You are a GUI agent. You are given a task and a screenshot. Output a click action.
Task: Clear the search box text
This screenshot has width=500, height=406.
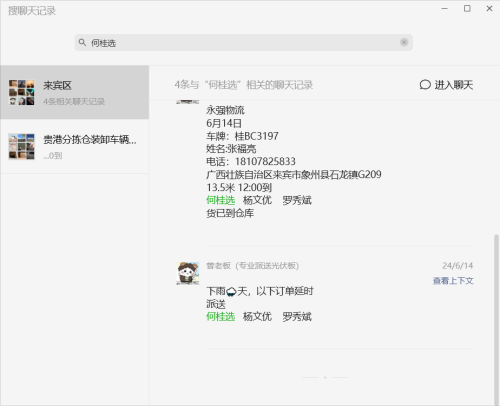[x=404, y=42]
